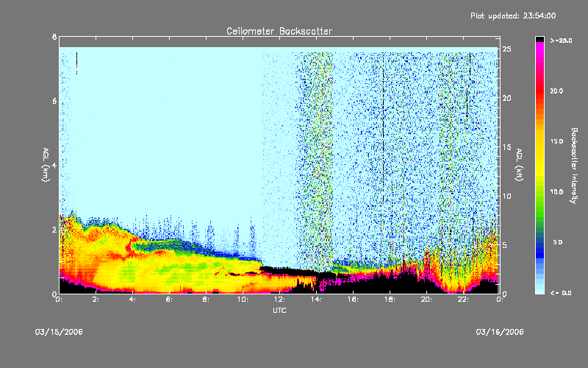The image size is (588, 368).
Task: Click the 15.0 label on the color bar
Action: click(x=556, y=141)
